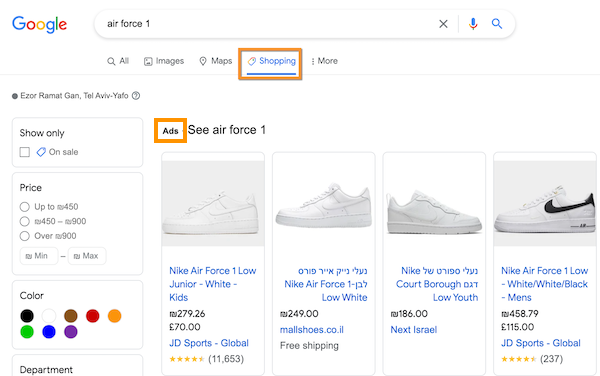Switch to the Maps tab

click(x=216, y=61)
